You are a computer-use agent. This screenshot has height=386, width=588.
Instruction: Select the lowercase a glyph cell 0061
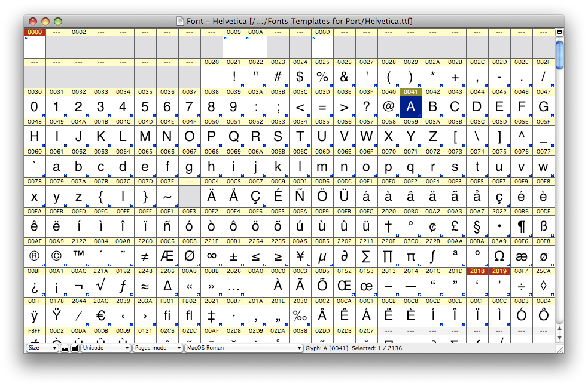pos(57,166)
